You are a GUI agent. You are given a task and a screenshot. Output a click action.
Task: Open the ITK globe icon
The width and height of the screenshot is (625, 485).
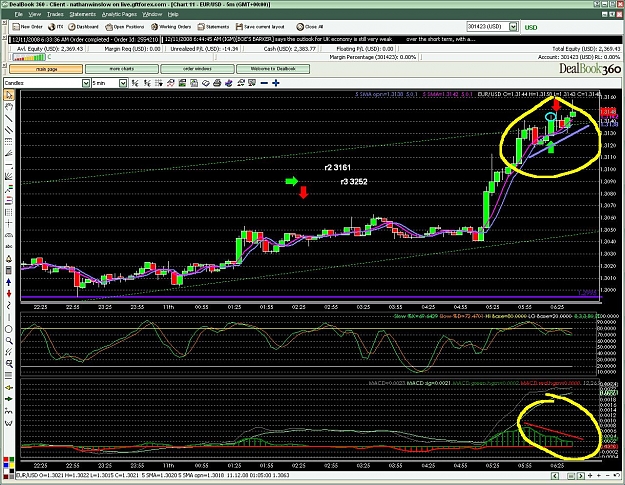pos(55,27)
